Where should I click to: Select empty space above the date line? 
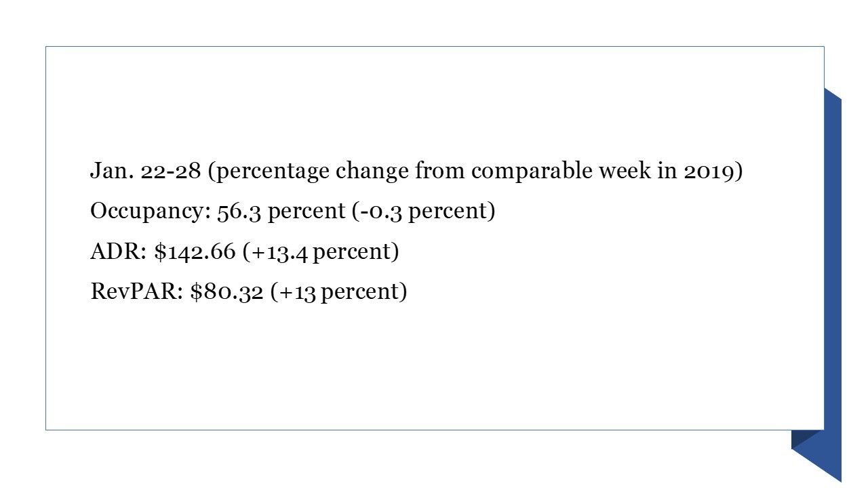[x=434, y=102]
